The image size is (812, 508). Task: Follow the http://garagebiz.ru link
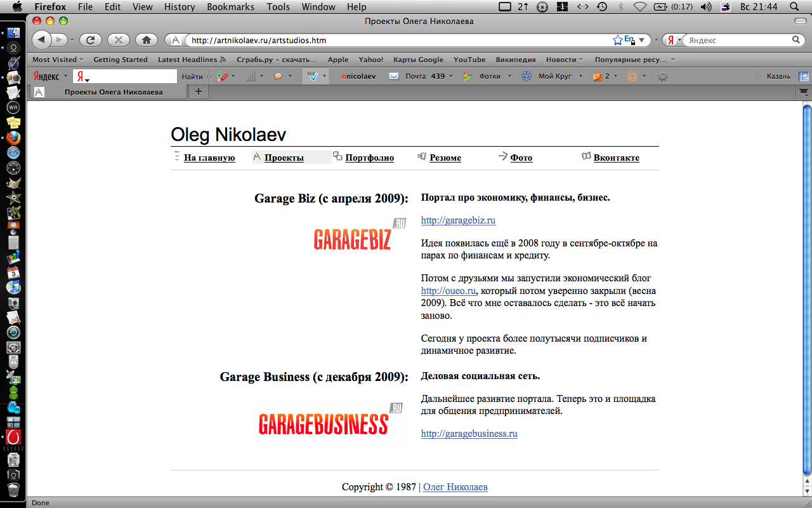point(458,220)
